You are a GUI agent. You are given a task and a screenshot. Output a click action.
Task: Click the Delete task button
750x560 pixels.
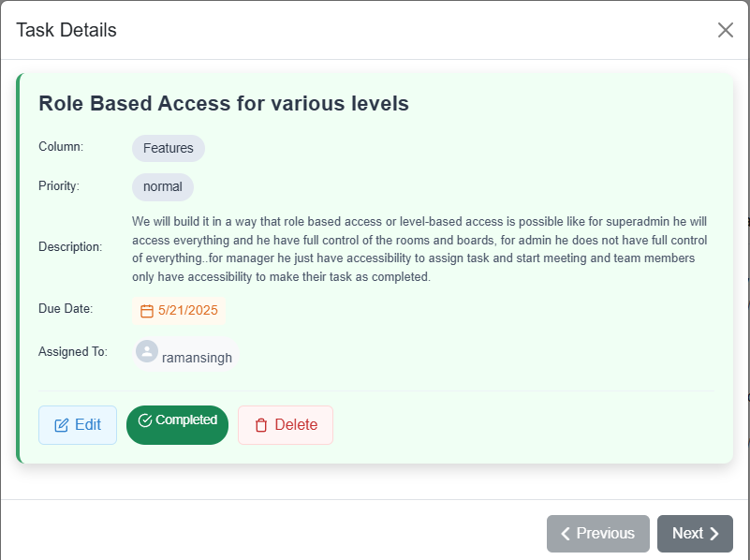click(286, 424)
